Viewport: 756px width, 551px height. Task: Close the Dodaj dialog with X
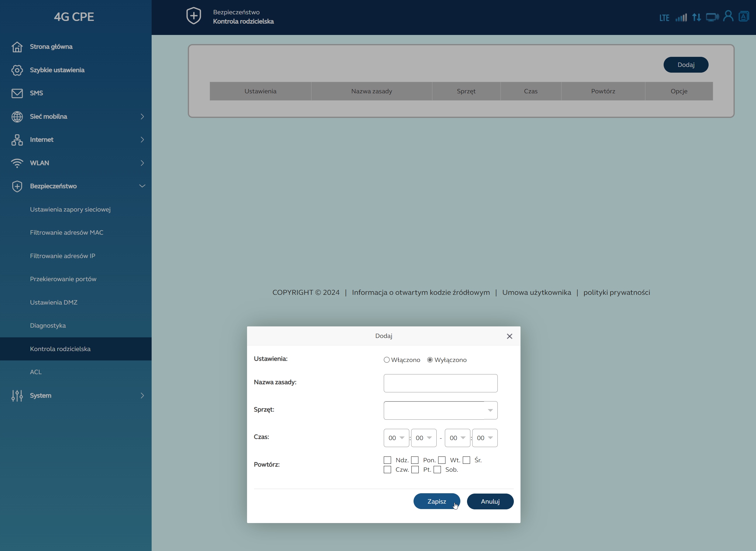[509, 336]
